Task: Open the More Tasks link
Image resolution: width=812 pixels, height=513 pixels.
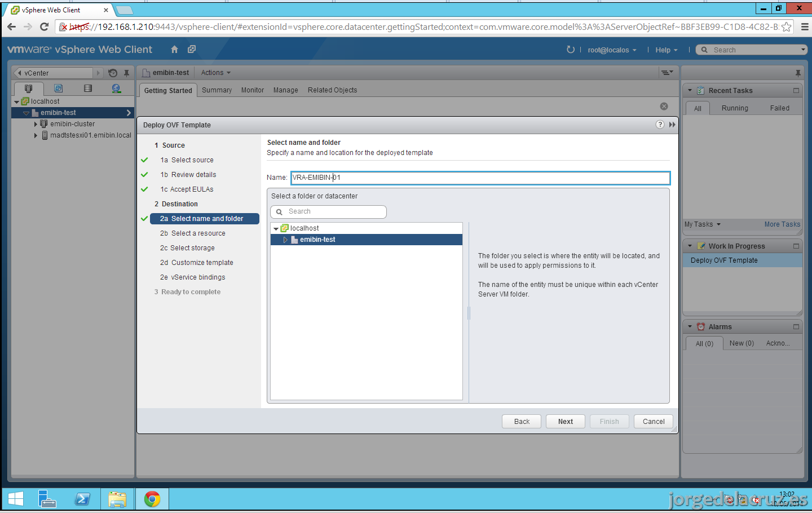Action: pyautogui.click(x=782, y=224)
